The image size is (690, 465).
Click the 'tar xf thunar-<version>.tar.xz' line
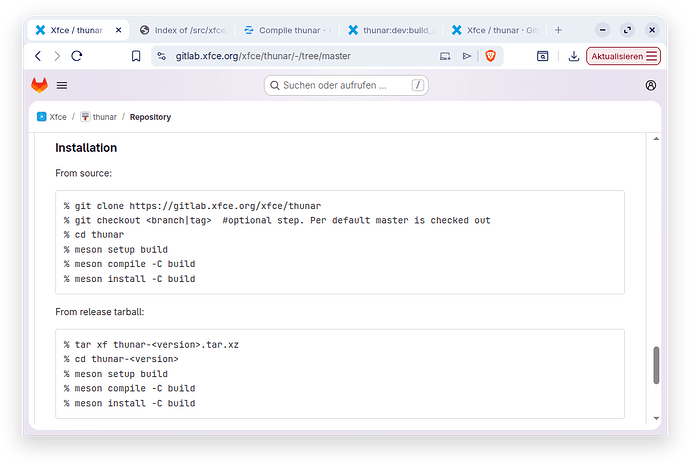151,344
